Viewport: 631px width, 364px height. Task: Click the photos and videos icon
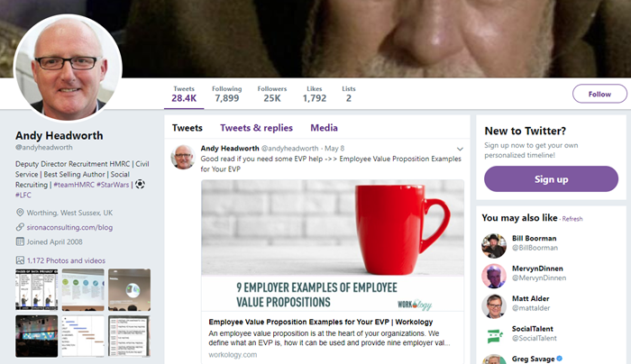20,260
